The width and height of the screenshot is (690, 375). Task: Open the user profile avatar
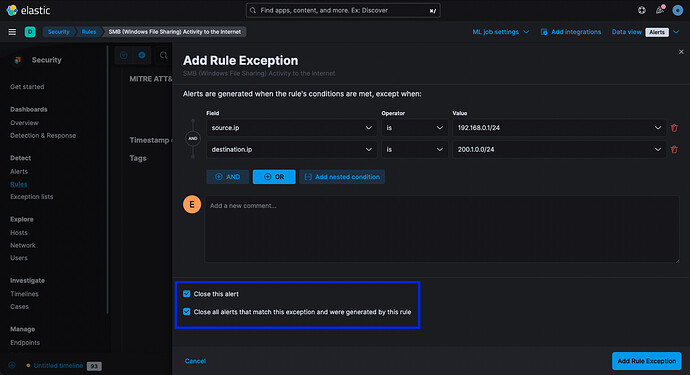point(678,10)
